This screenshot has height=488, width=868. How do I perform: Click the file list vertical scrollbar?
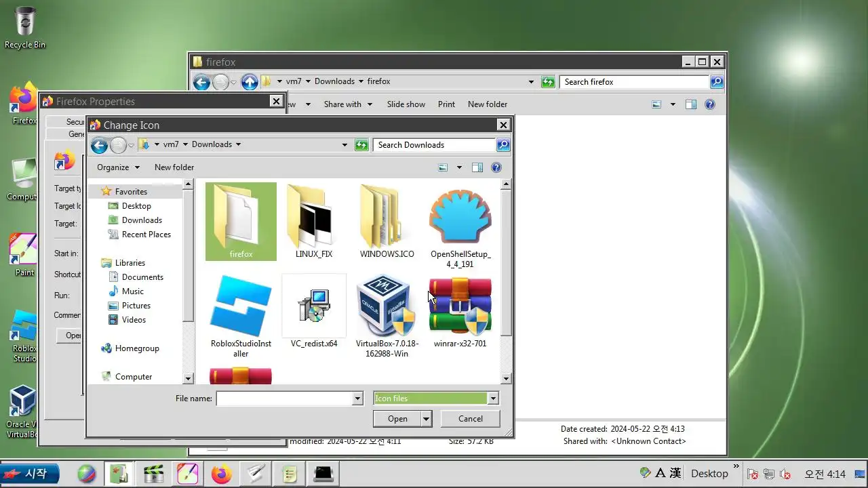click(506, 264)
